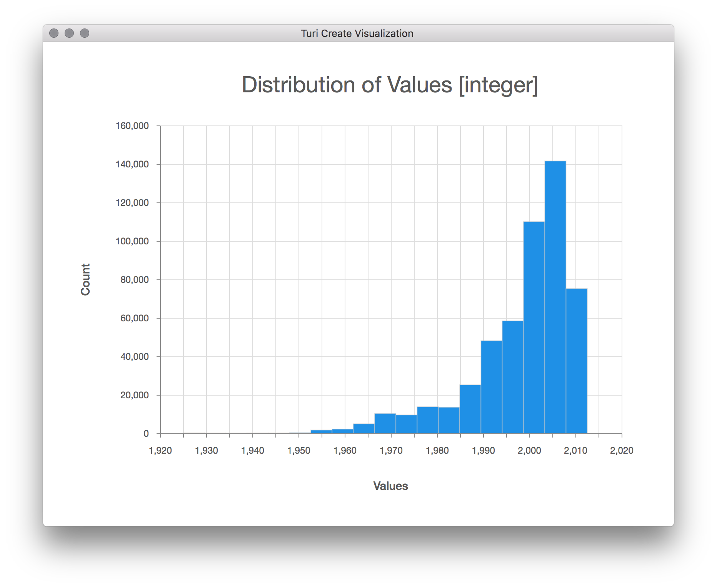Click the window close button

click(54, 33)
